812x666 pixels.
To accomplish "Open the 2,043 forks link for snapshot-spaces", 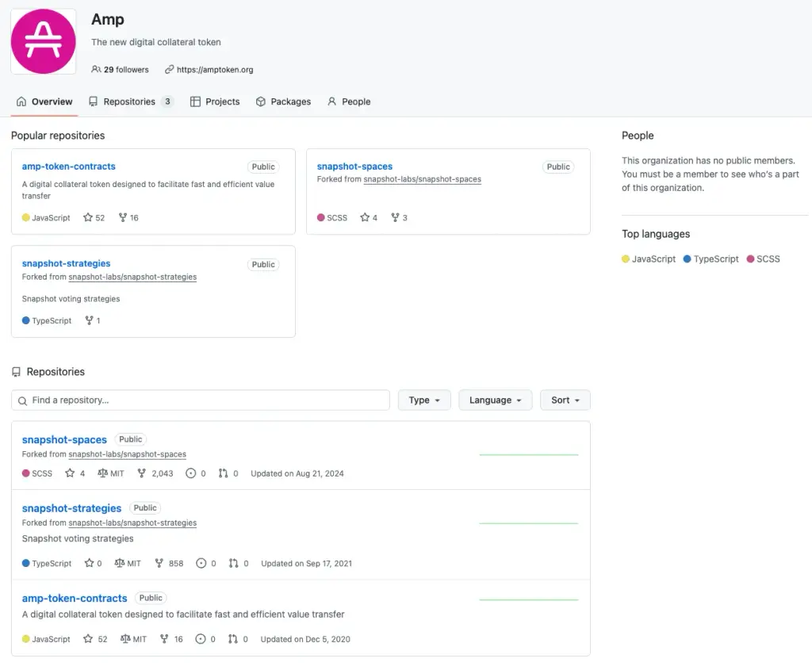I will (x=155, y=473).
